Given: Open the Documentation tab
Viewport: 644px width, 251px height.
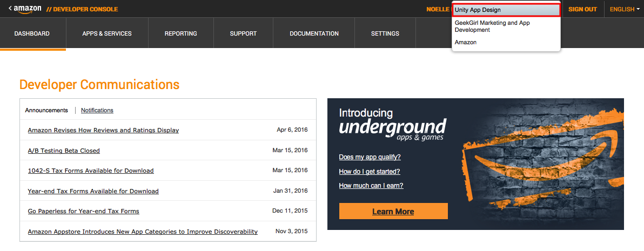Looking at the screenshot, I should [x=314, y=33].
